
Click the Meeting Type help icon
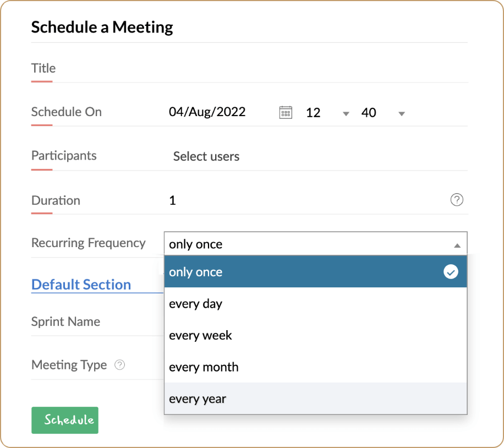(x=120, y=365)
